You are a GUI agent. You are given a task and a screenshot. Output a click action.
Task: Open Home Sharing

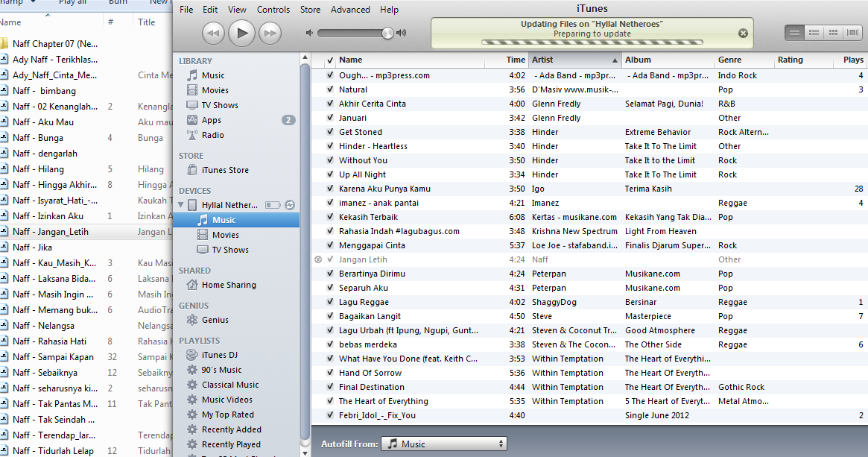(x=229, y=285)
